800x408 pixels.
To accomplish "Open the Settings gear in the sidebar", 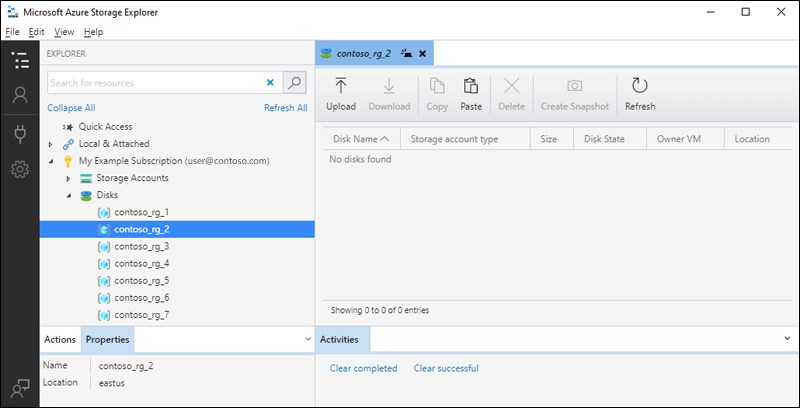I will coord(20,169).
